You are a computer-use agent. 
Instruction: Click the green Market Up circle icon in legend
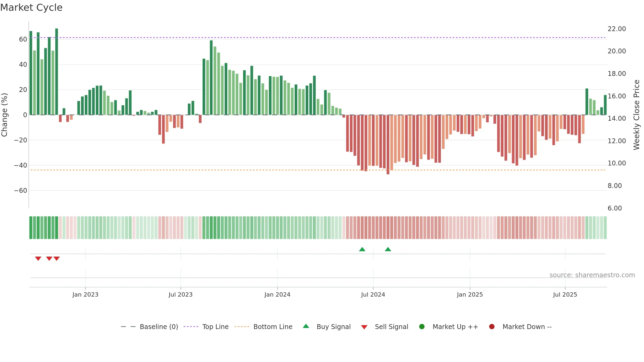[x=422, y=327]
